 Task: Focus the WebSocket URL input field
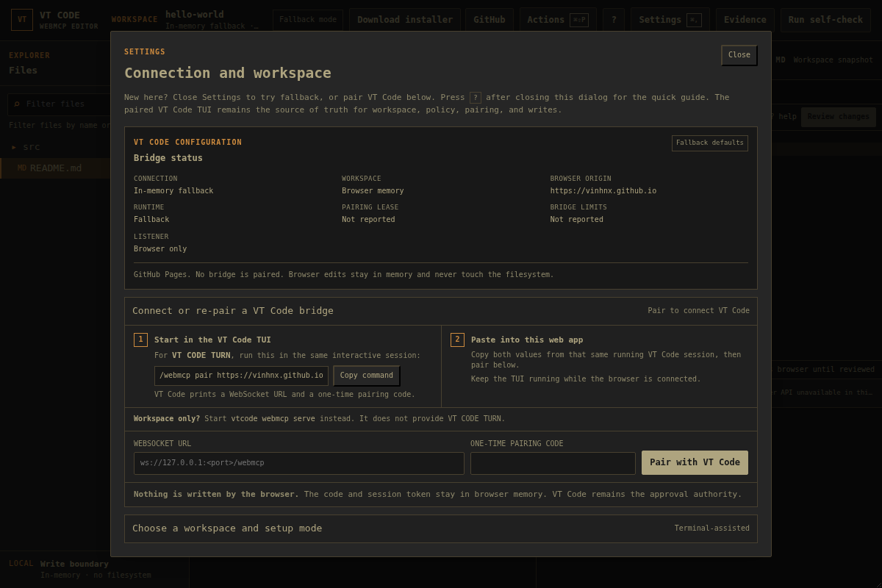tap(298, 463)
